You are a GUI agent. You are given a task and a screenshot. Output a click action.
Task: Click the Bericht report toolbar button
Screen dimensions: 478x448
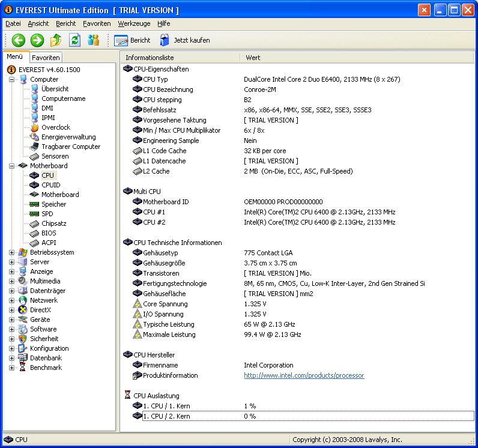[x=132, y=40]
